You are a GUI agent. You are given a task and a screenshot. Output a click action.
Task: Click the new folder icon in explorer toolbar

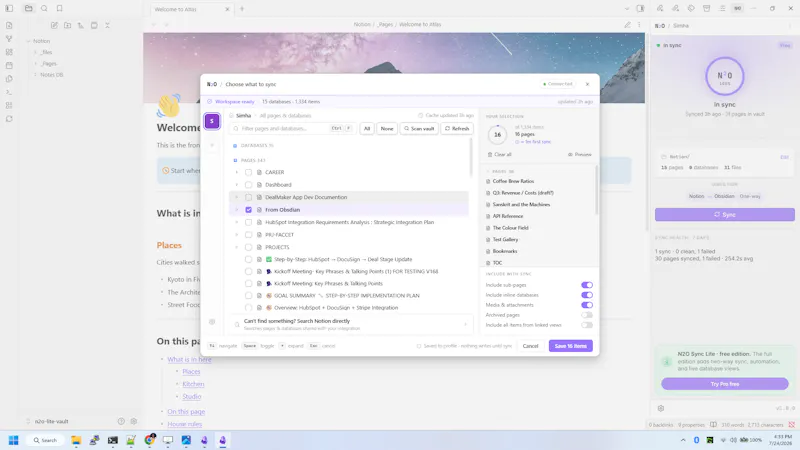click(67, 26)
